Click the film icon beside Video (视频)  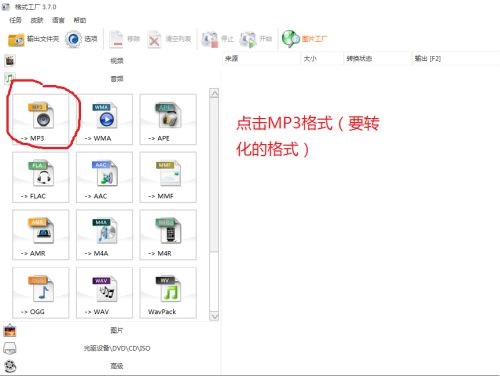click(x=10, y=61)
